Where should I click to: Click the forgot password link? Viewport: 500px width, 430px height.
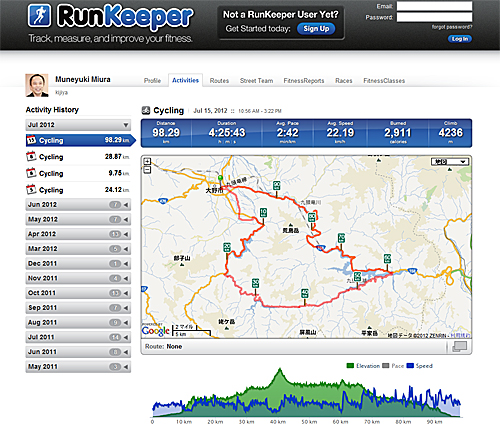452,27
